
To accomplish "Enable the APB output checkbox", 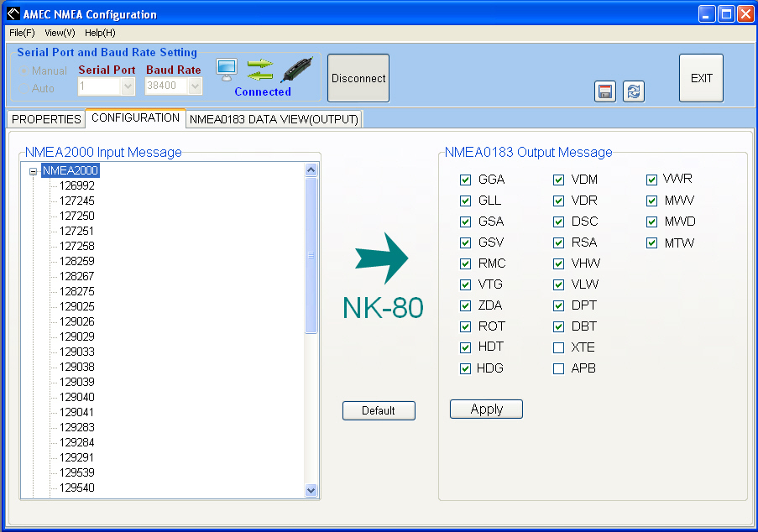I will [x=558, y=368].
